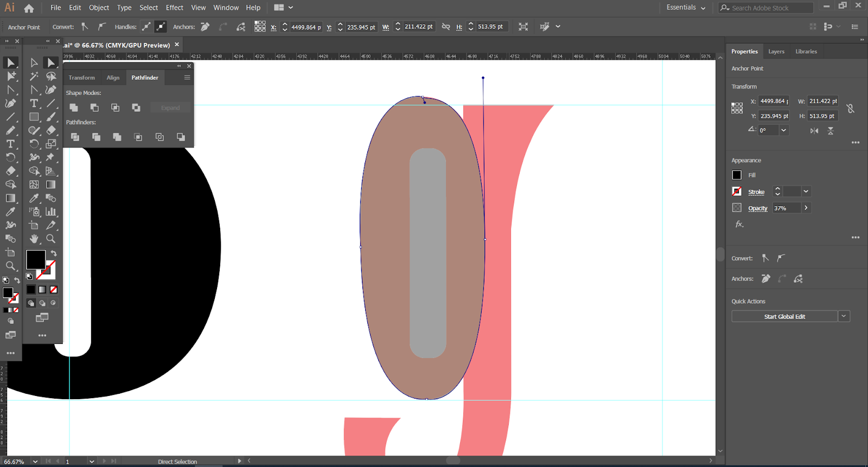The height and width of the screenshot is (467, 868).
Task: Click the Divide pathfinder icon
Action: coord(75,137)
